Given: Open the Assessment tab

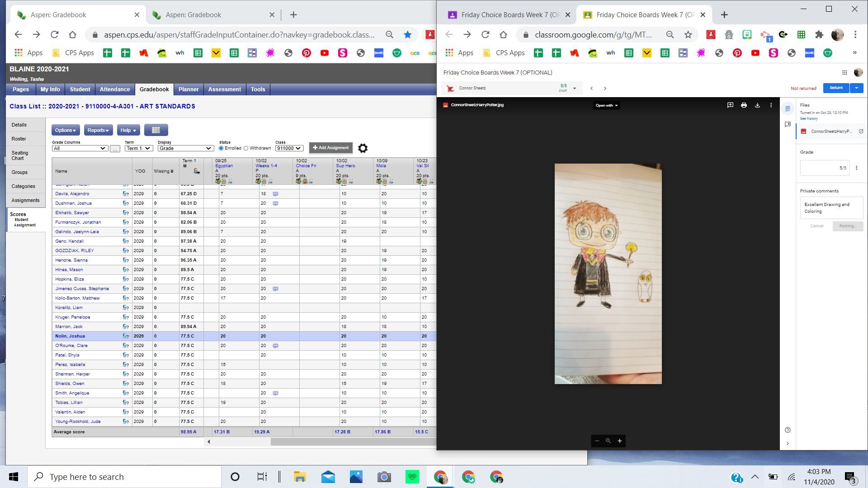Looking at the screenshot, I should 224,89.
